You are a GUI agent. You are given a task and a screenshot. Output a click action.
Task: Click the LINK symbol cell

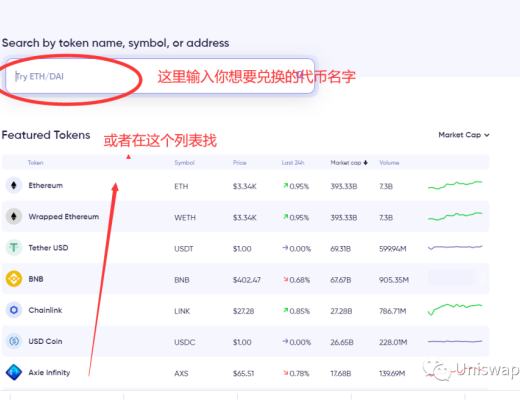point(182,311)
